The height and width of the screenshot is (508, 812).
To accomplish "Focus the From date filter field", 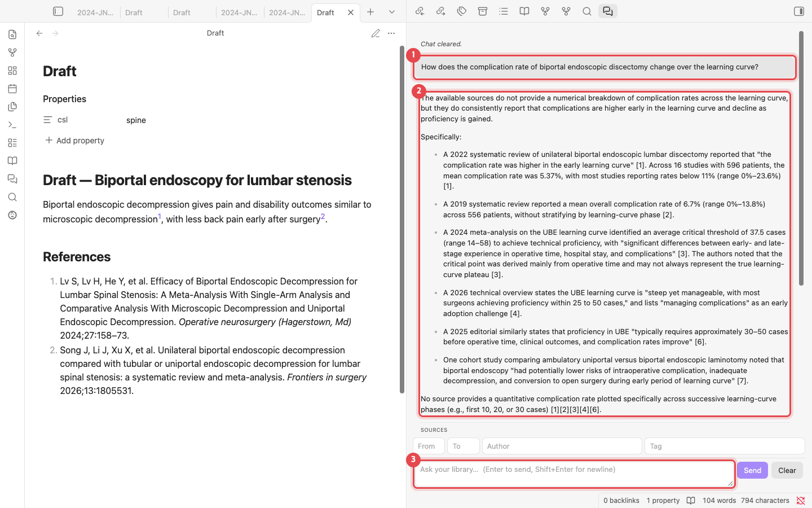I will (x=429, y=446).
